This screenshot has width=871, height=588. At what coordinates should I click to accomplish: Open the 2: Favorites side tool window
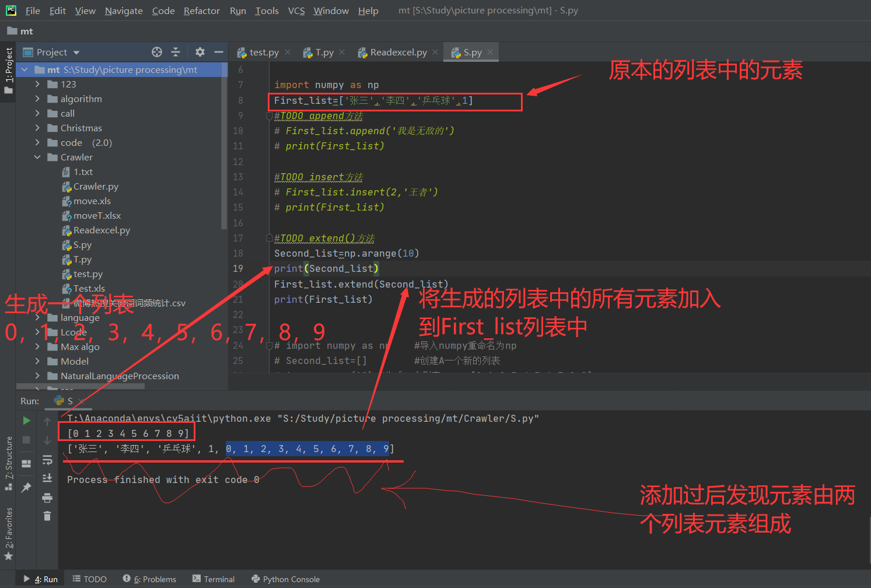pyautogui.click(x=8, y=534)
